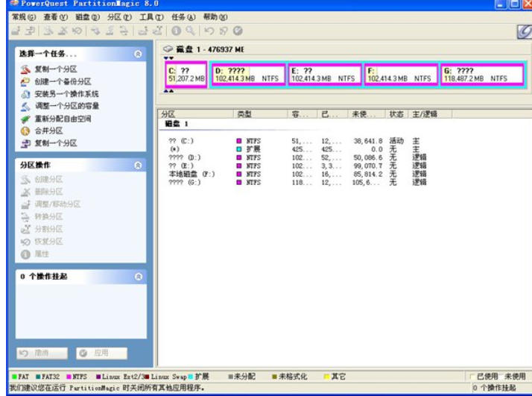
Task: Select the 本地磁盘 (F:) row in list
Action: (192, 175)
